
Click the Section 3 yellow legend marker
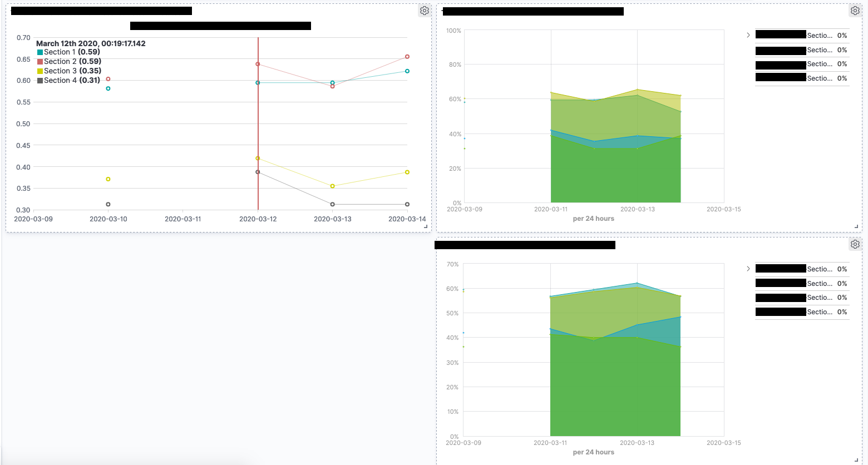40,71
